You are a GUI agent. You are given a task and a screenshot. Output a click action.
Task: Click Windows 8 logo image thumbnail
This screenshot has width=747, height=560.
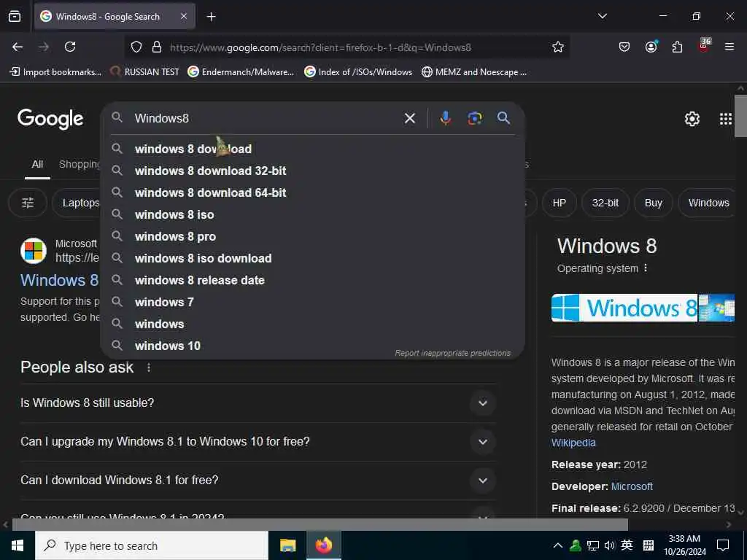[x=624, y=308]
